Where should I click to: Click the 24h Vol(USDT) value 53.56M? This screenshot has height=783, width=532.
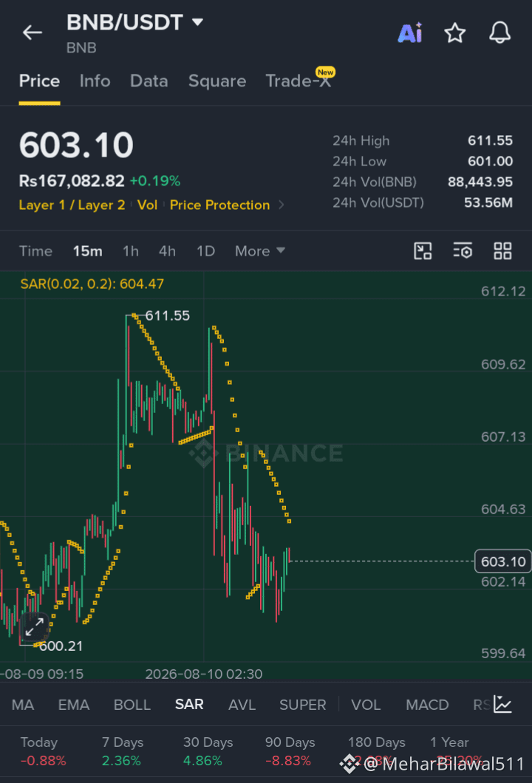488,202
